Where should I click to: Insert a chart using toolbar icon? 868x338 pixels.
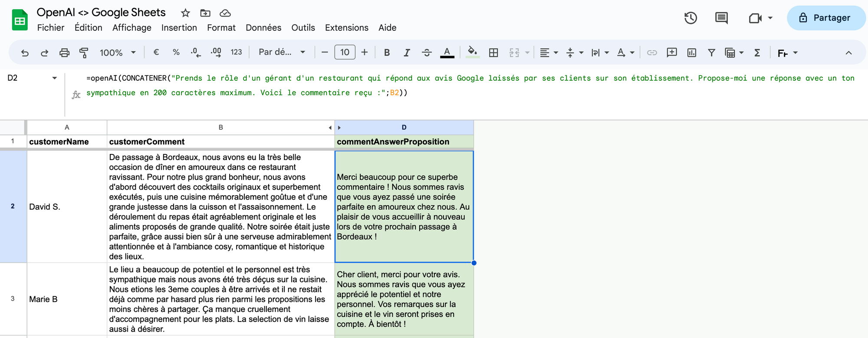click(692, 53)
